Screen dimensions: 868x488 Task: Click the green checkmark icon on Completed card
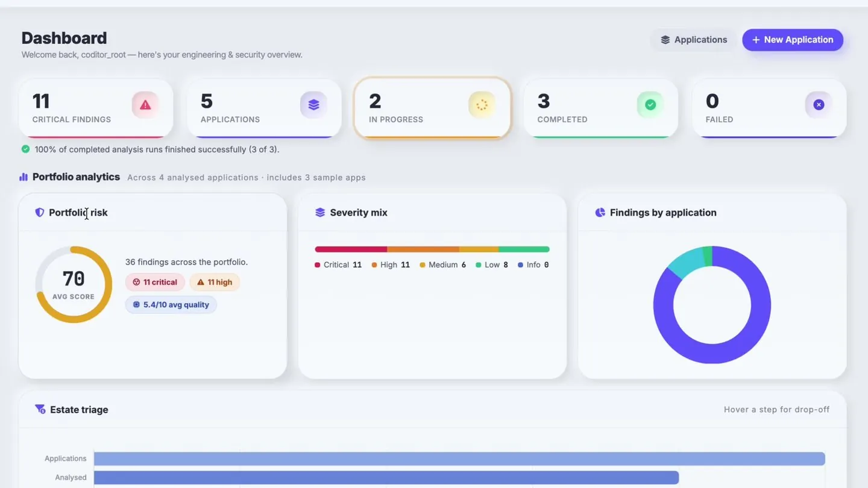650,105
